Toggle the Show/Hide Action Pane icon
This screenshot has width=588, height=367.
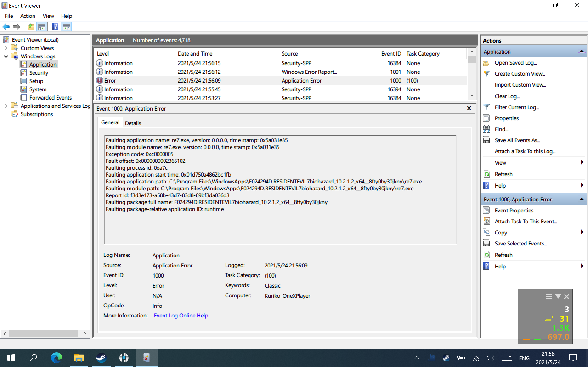pyautogui.click(x=67, y=27)
